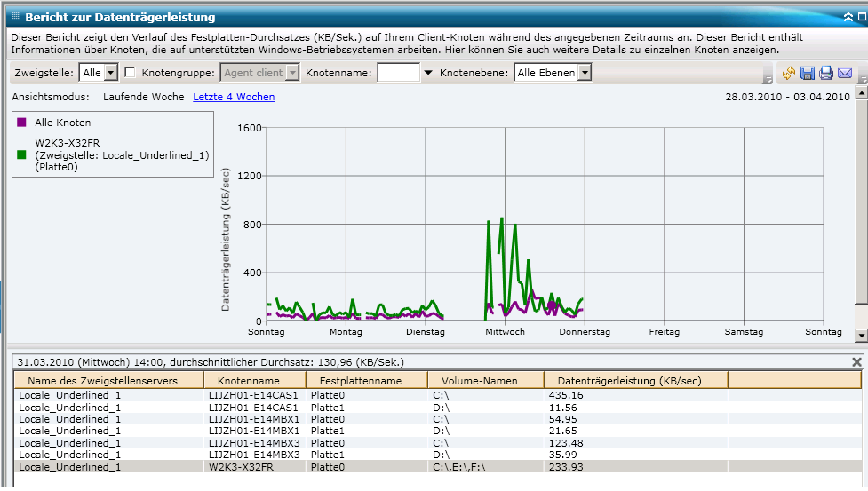Click the green W2K3-X32FR legend swatch
The width and height of the screenshot is (868, 491).
(x=21, y=154)
